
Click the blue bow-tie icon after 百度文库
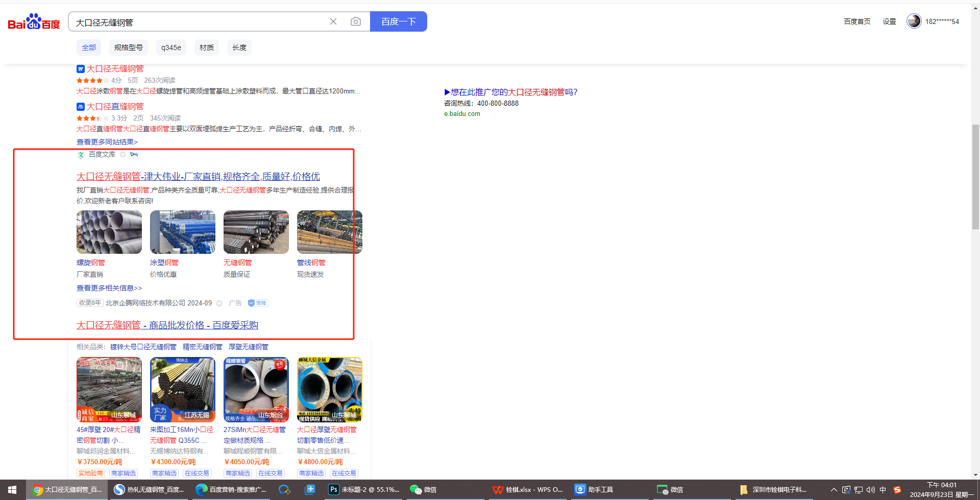pos(134,154)
